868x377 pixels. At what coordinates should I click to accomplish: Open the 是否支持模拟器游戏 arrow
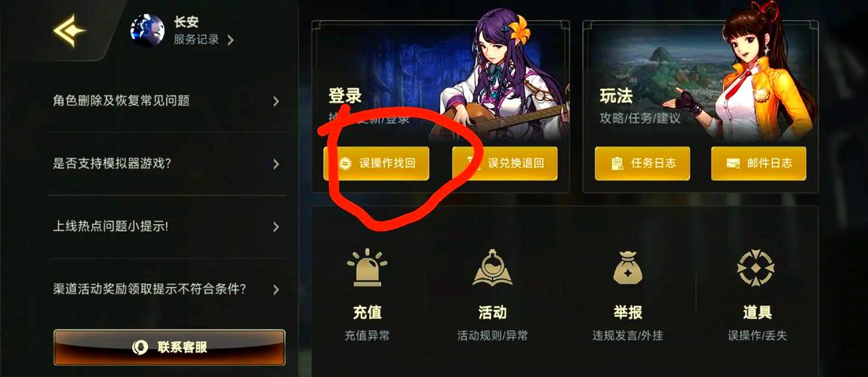[x=275, y=164]
